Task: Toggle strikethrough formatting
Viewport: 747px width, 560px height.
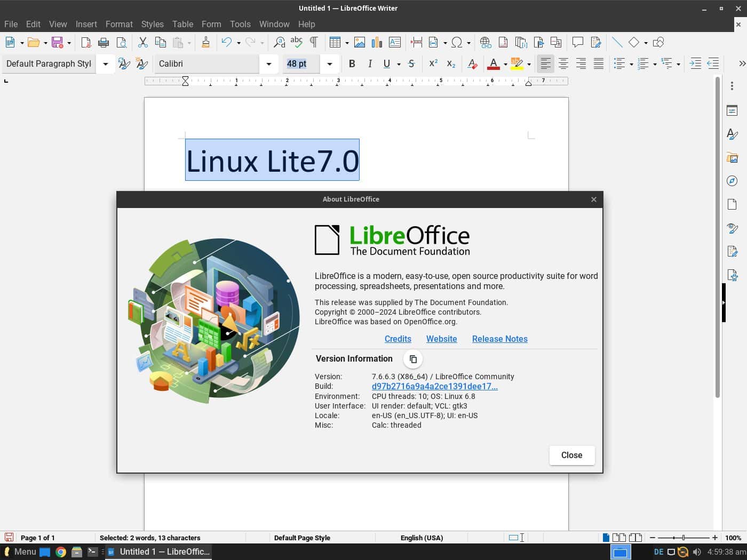Action: (x=411, y=63)
